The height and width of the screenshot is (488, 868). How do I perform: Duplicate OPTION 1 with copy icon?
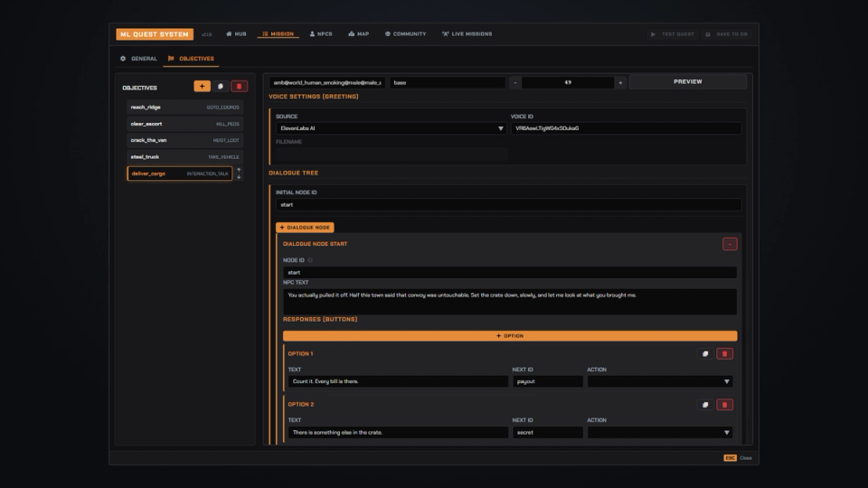[x=704, y=354]
